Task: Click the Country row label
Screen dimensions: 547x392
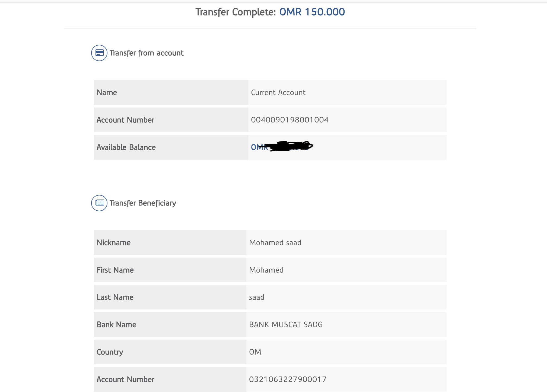Action: coord(110,352)
